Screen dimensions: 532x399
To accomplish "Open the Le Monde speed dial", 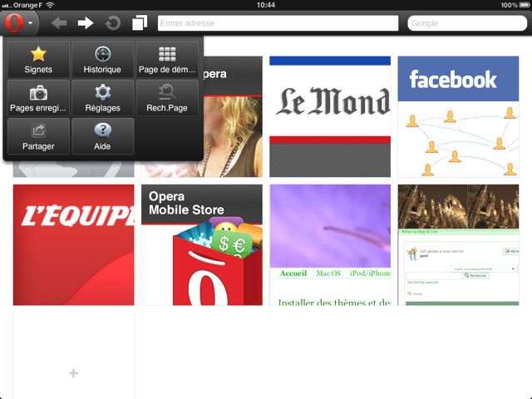I will (x=330, y=116).
